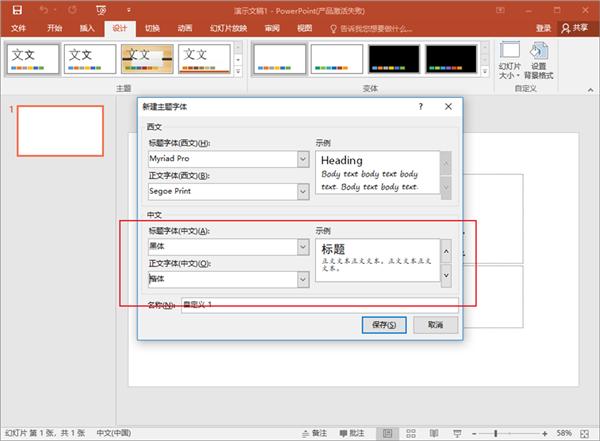Expand the Segoe Print body font dropdown

(303, 191)
